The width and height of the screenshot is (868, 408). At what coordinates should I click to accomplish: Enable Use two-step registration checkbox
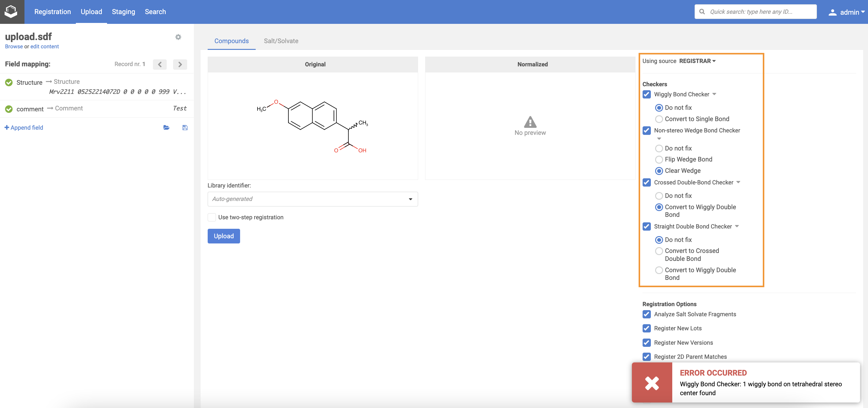(x=212, y=217)
